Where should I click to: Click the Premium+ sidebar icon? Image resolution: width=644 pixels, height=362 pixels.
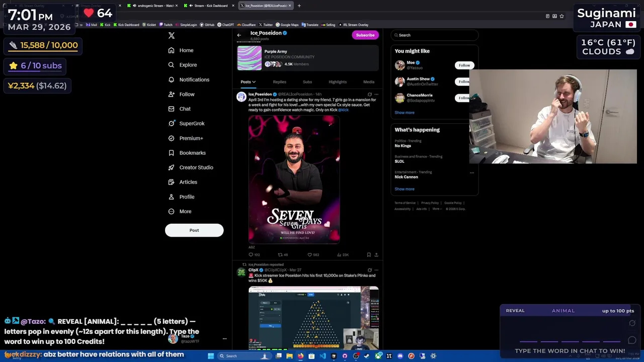click(172, 138)
